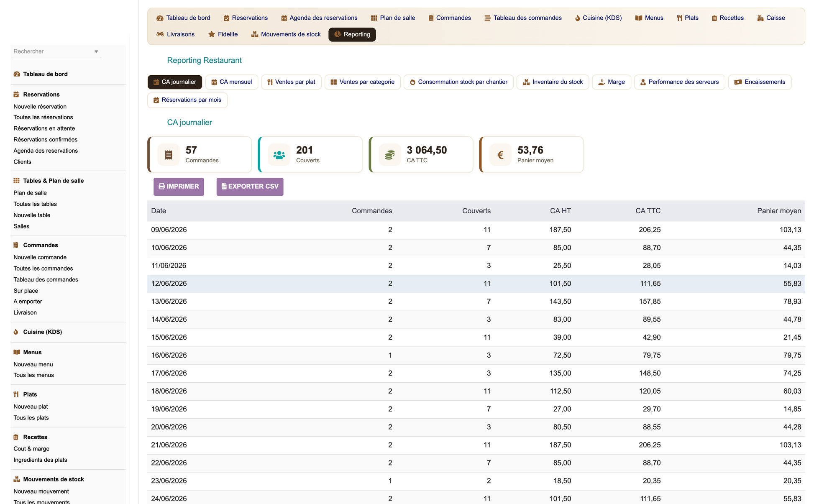Image resolution: width=814 pixels, height=504 pixels.
Task: Open the Ventes par plat report tab
Action: click(x=291, y=82)
